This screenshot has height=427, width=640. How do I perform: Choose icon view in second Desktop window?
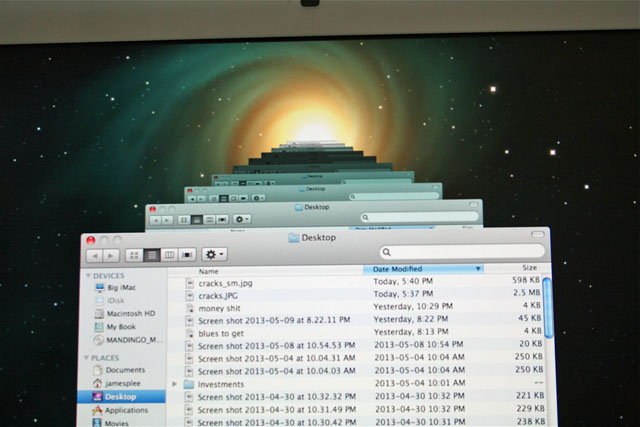184,220
